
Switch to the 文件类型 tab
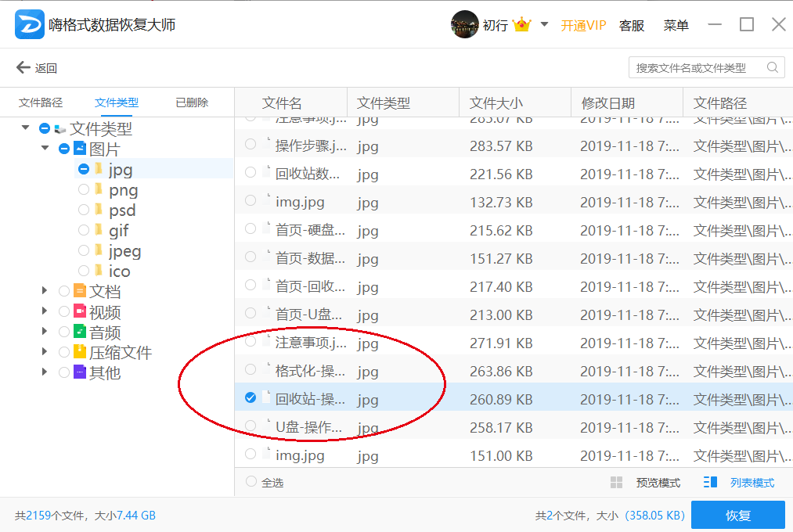pos(117,102)
